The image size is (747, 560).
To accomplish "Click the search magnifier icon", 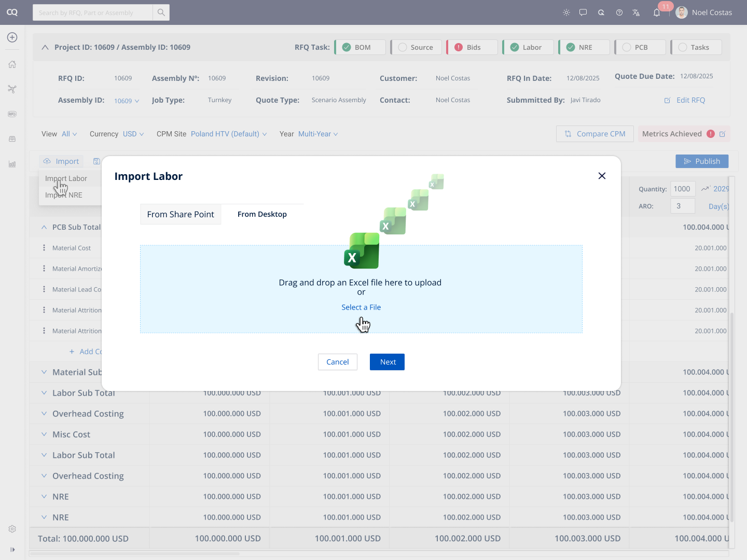I will click(x=161, y=12).
